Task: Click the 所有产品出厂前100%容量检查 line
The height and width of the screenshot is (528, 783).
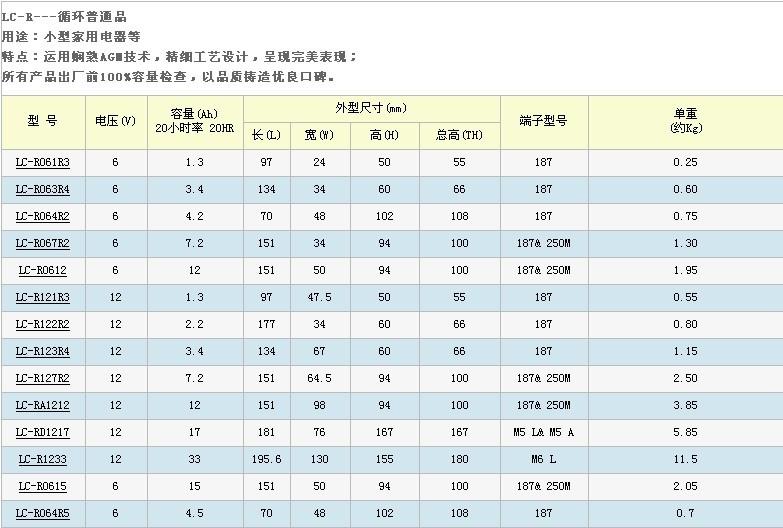Action: 168,76
